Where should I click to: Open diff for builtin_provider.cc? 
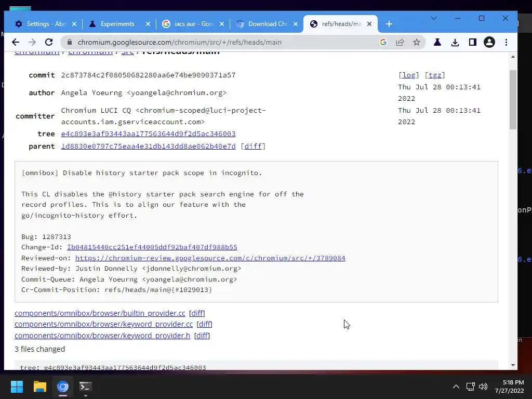197,313
